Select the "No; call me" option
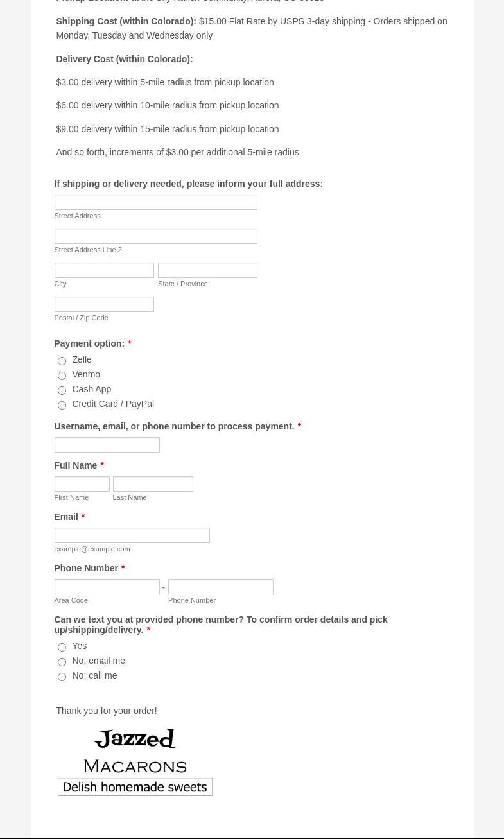The width and height of the screenshot is (504, 839). [62, 677]
